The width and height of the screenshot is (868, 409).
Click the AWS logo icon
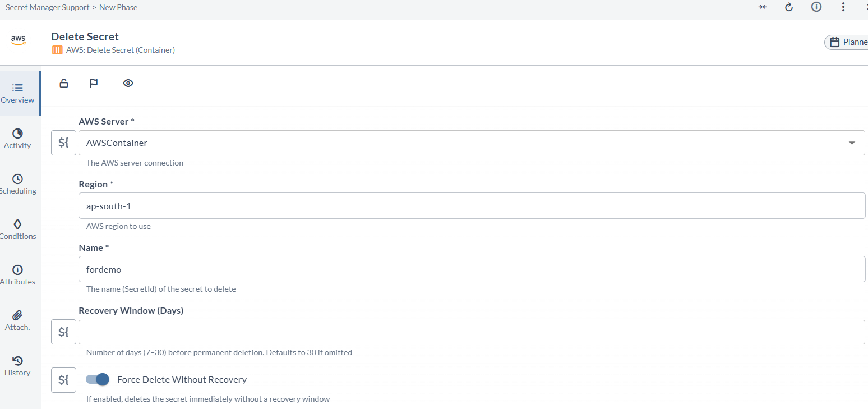pyautogui.click(x=18, y=40)
